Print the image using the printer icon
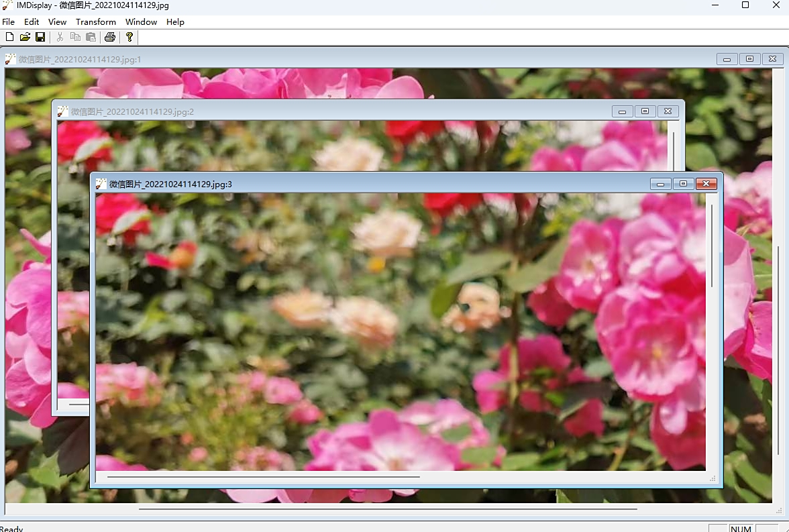Image resolution: width=789 pixels, height=532 pixels. (110, 37)
